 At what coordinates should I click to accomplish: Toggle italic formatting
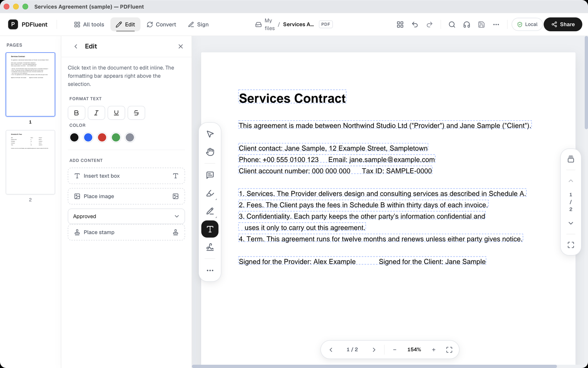pyautogui.click(x=96, y=113)
